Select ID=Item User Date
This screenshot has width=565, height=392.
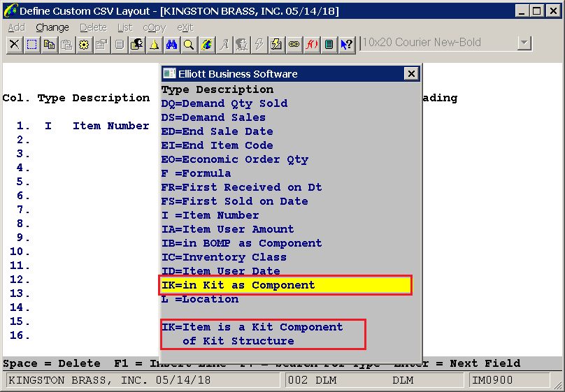click(220, 271)
